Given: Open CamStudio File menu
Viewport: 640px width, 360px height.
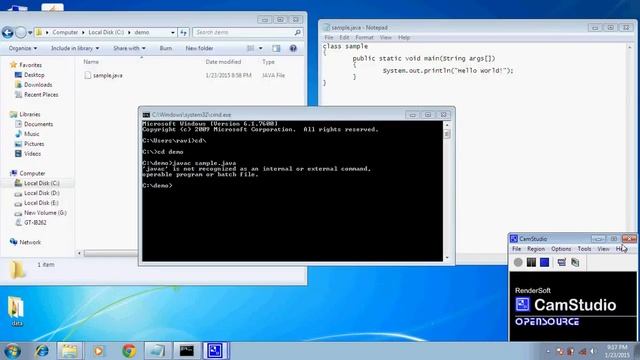Looking at the screenshot, I should point(516,249).
